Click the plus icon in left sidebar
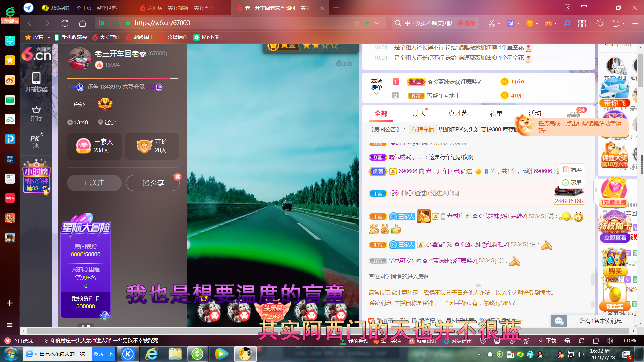 click(x=10, y=303)
